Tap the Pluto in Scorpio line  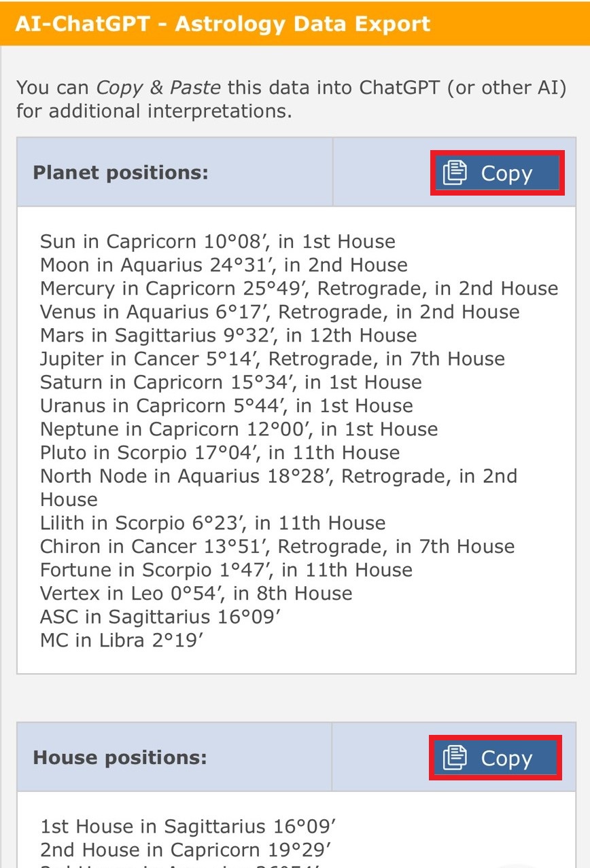pos(220,453)
